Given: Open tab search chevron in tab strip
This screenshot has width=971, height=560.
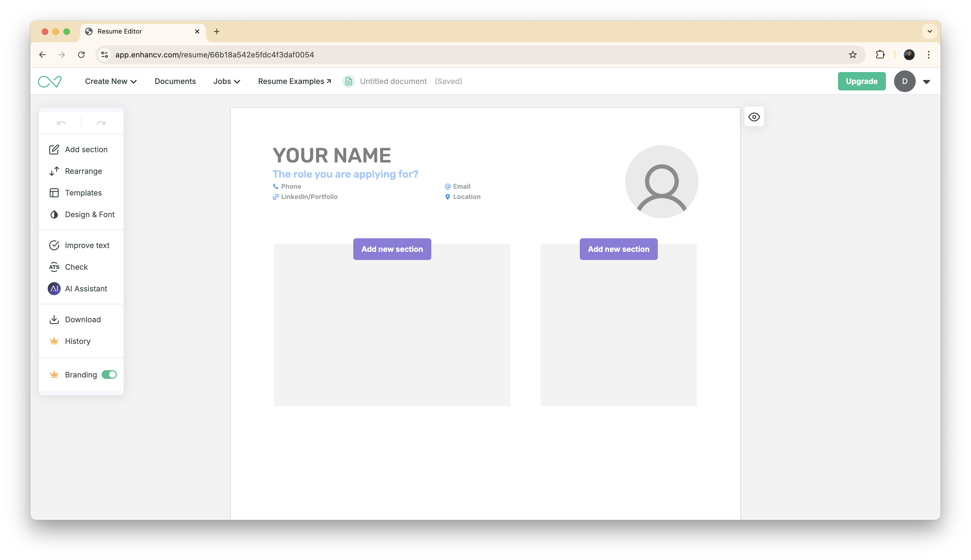Looking at the screenshot, I should pyautogui.click(x=930, y=31).
